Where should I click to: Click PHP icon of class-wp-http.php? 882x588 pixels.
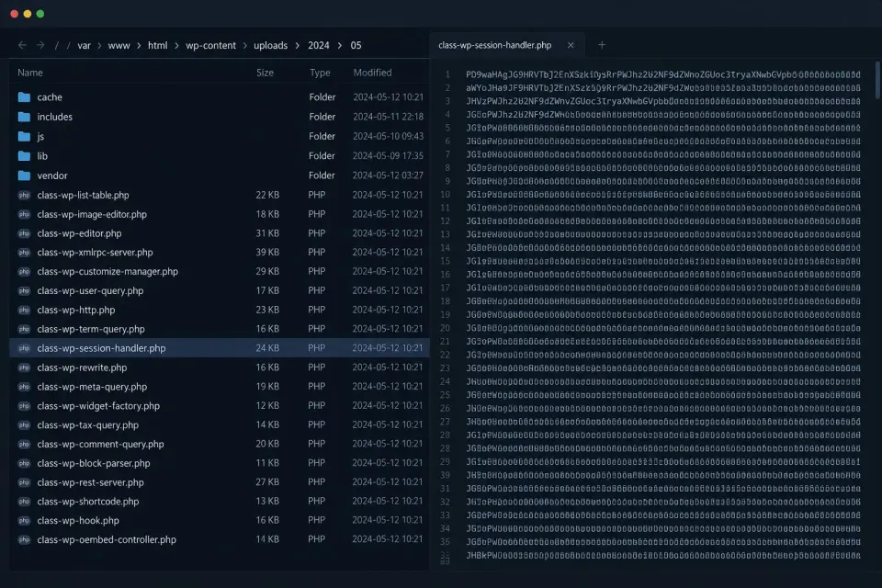click(24, 310)
